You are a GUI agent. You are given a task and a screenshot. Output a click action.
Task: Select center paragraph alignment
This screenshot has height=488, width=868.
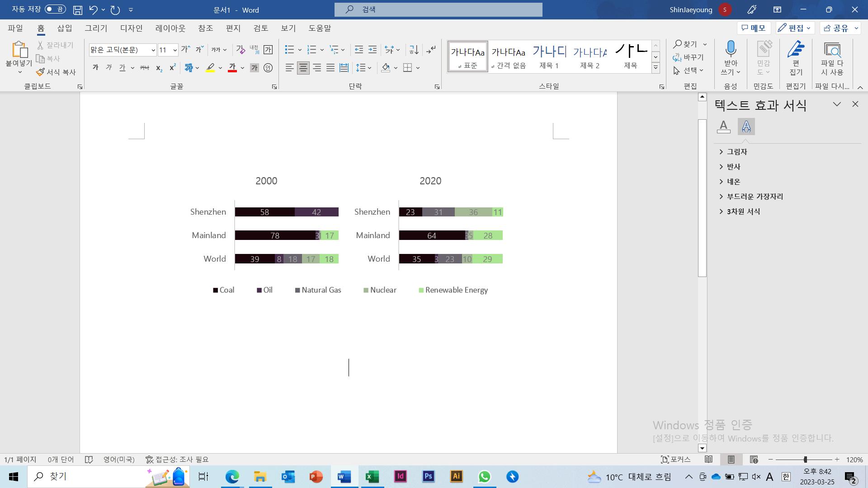(x=303, y=68)
